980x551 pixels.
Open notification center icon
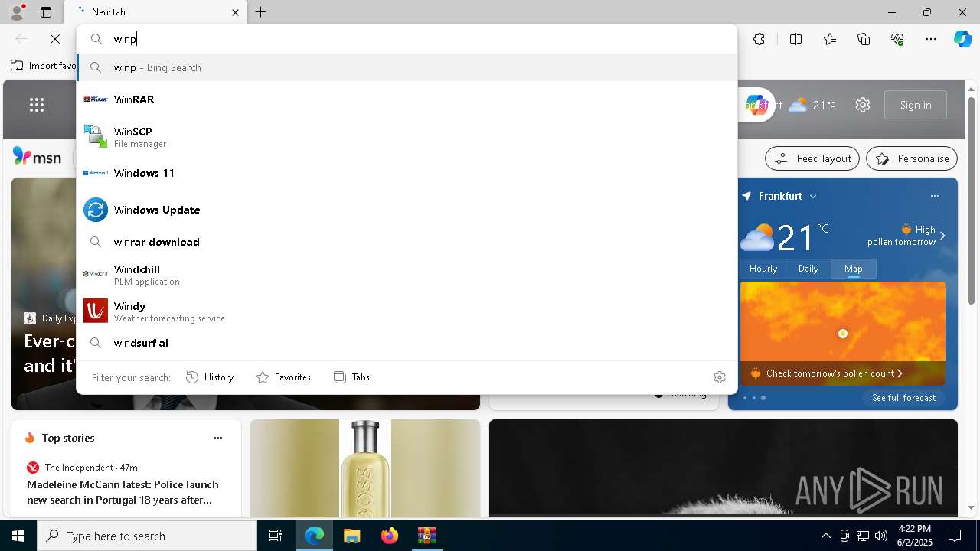(x=955, y=536)
